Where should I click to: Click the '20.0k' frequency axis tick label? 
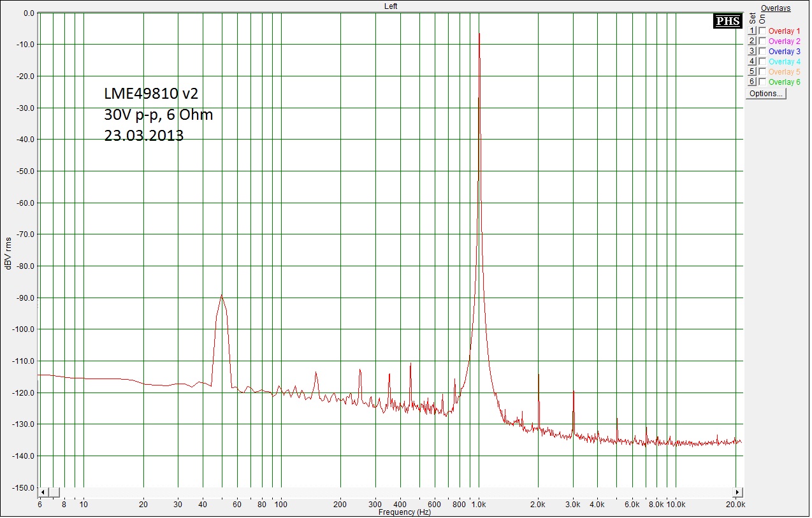pyautogui.click(x=736, y=504)
